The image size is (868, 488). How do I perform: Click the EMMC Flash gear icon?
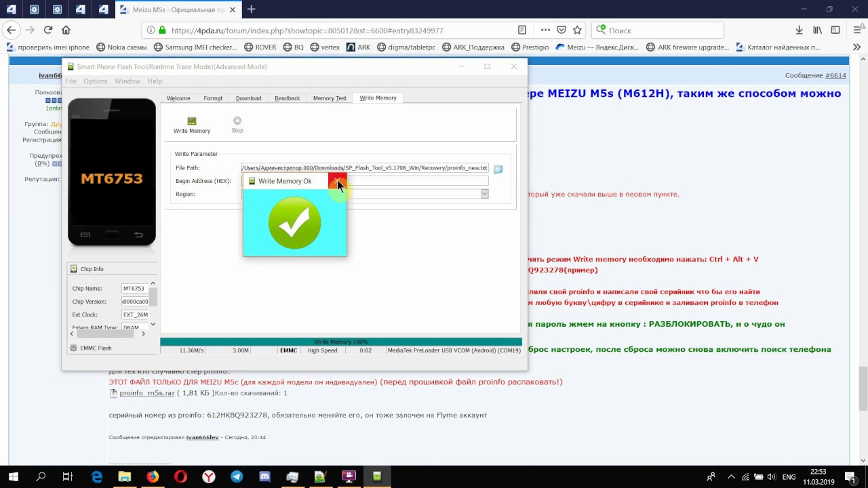74,348
